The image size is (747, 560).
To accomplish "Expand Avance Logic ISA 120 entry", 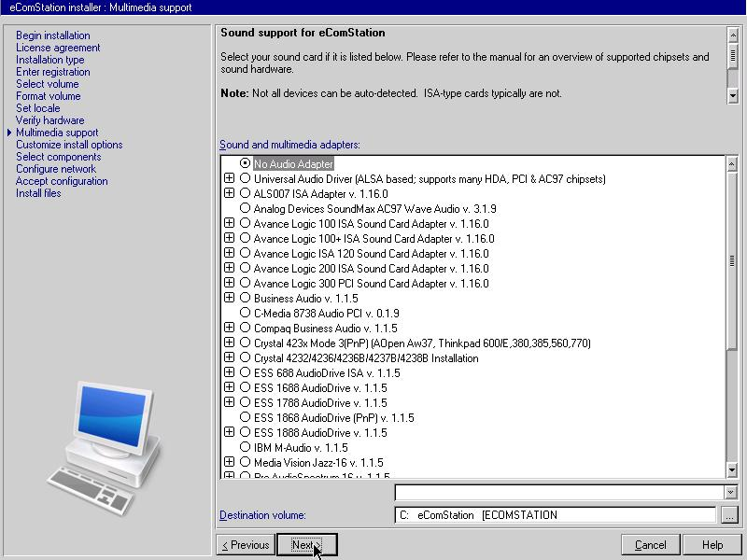I will point(229,252).
